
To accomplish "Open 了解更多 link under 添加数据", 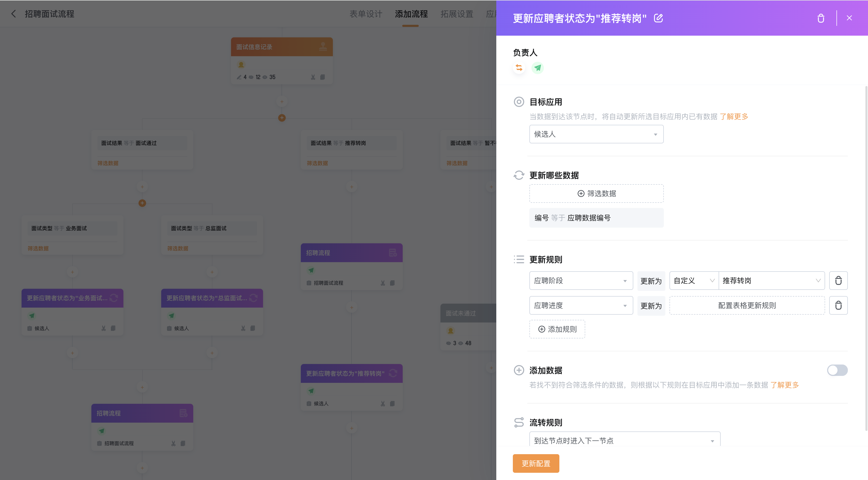I will click(x=785, y=385).
